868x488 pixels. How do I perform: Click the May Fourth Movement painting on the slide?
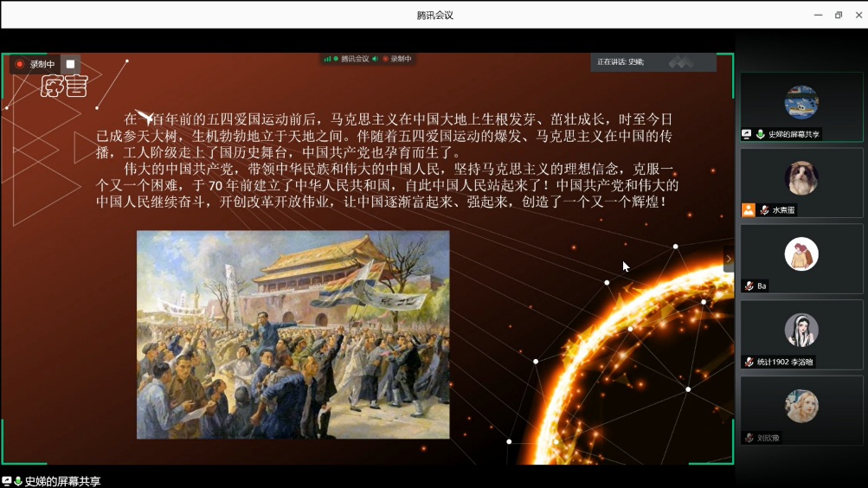click(293, 334)
